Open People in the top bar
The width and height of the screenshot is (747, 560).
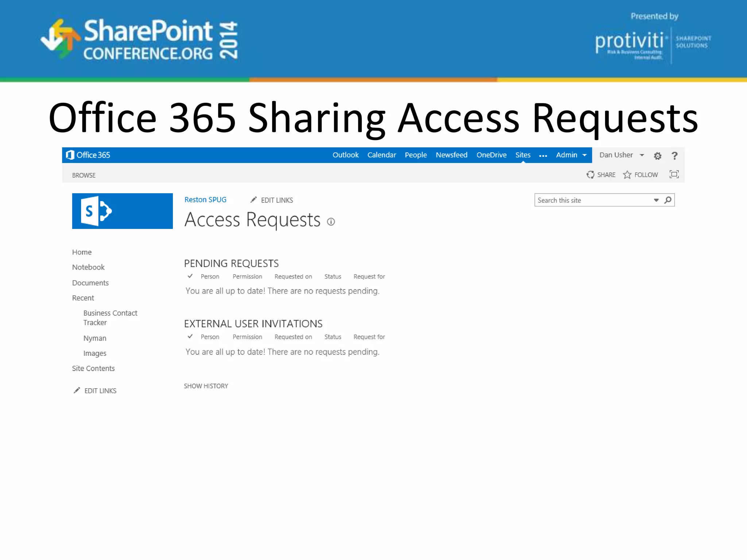[x=415, y=155]
